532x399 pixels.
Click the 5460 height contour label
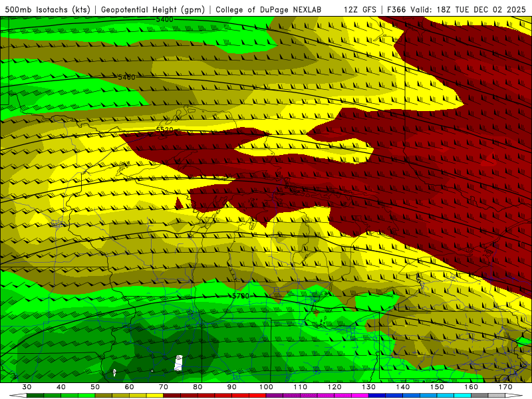click(x=126, y=77)
